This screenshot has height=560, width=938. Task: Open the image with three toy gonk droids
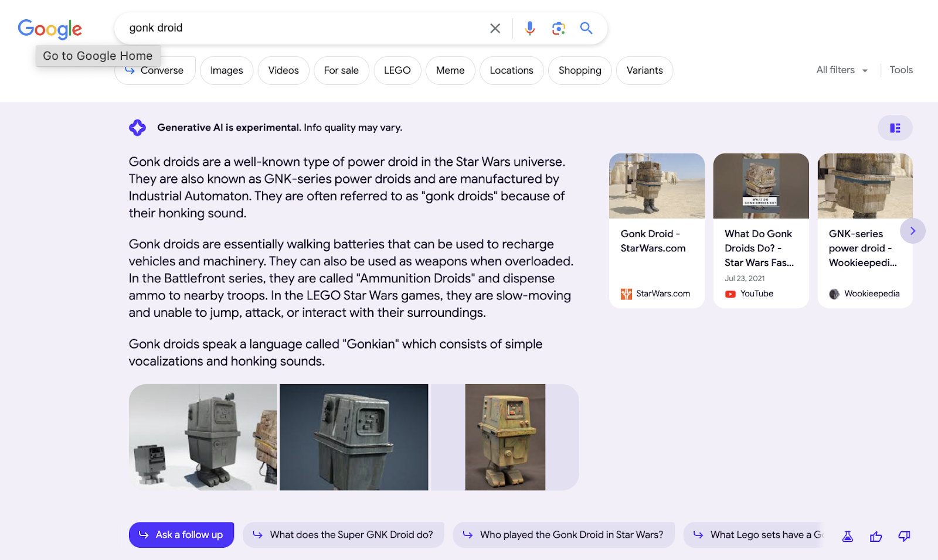(203, 437)
